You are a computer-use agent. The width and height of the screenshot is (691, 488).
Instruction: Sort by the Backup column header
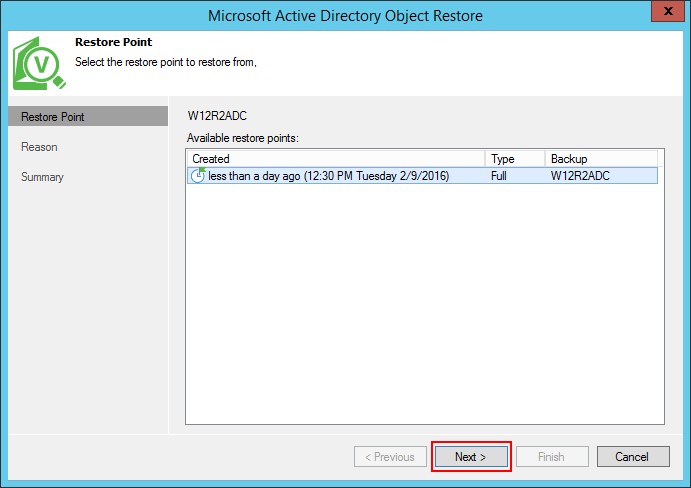click(x=601, y=159)
